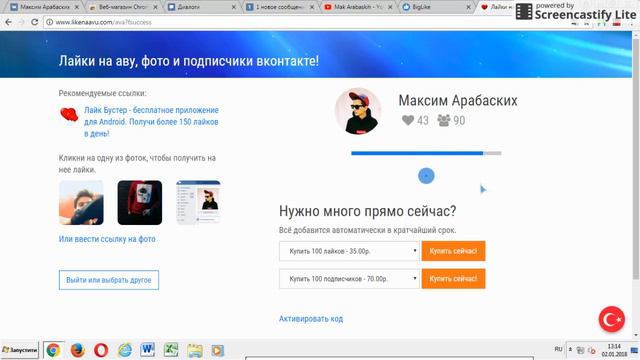Click Выйти или выбрать другое button
This screenshot has width=640, height=360.
click(109, 280)
